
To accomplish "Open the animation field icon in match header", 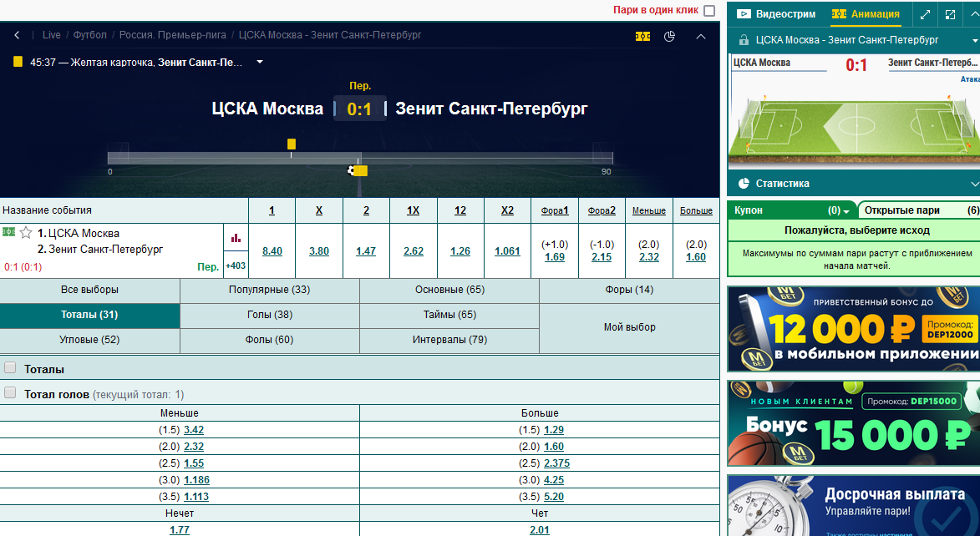I will pyautogui.click(x=642, y=36).
